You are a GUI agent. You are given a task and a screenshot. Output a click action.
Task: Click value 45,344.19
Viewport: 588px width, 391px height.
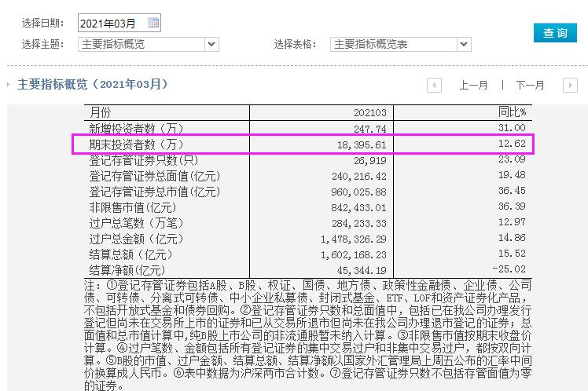362,271
